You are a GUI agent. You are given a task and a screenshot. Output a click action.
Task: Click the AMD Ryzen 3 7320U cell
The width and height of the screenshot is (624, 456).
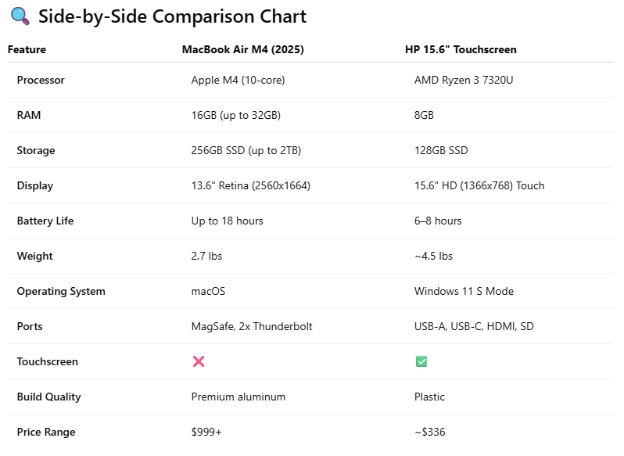click(463, 80)
